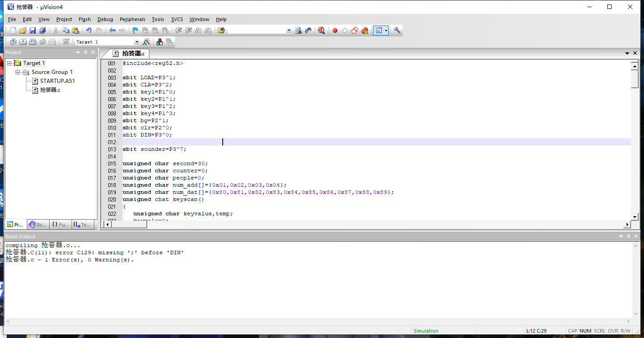Open the Flash menu
The image size is (644, 338).
(x=85, y=19)
